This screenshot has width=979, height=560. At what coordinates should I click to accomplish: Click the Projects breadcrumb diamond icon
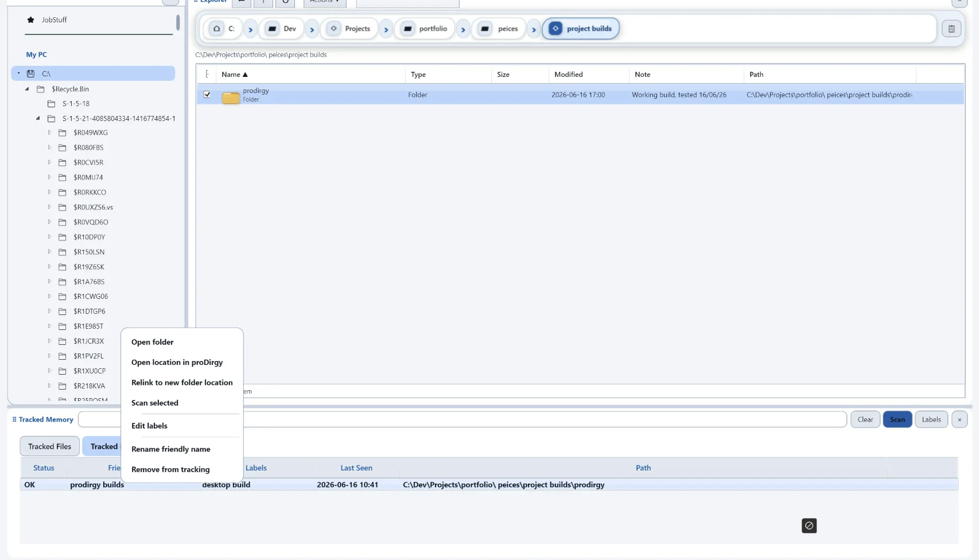(x=333, y=28)
